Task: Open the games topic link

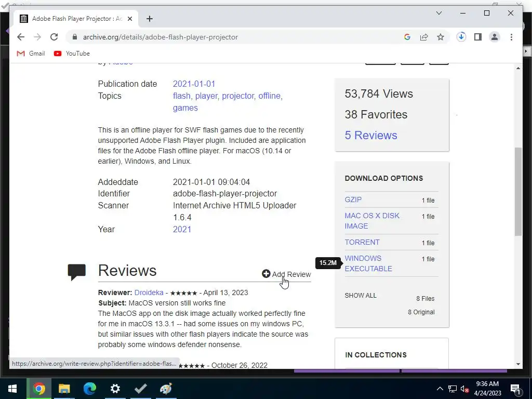Action: click(185, 108)
